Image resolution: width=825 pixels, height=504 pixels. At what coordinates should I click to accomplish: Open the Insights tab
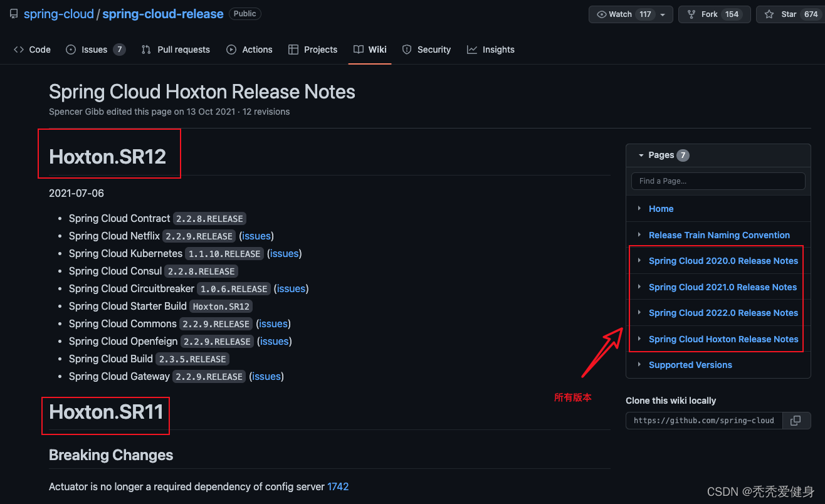pos(491,50)
